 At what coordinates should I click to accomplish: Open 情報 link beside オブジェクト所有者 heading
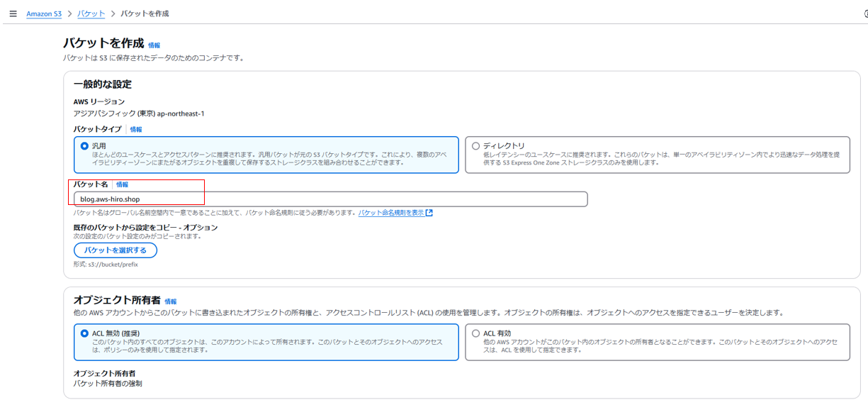(x=171, y=301)
